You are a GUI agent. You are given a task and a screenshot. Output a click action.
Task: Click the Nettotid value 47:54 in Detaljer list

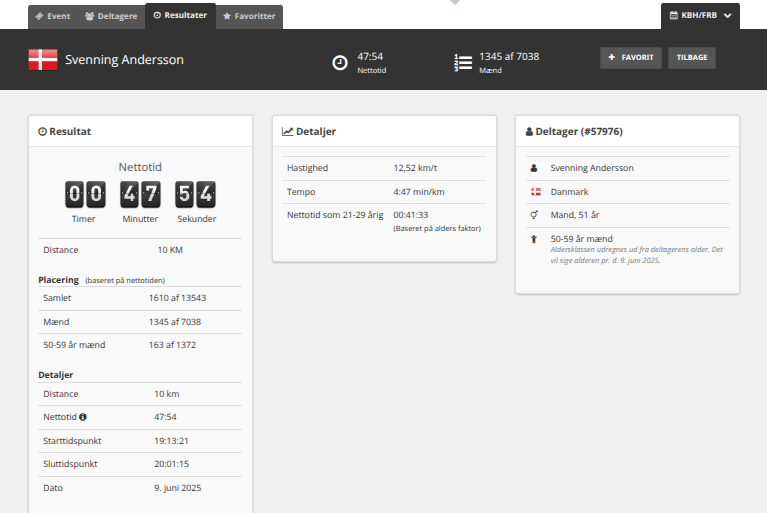[165, 417]
